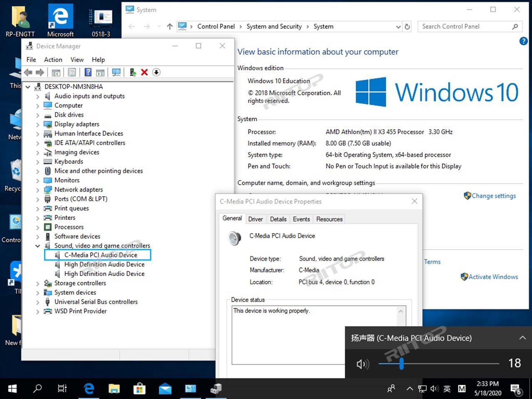Click the partly hidden Terms link in System window
Image resolution: width=532 pixels, height=399 pixels.
point(432,262)
